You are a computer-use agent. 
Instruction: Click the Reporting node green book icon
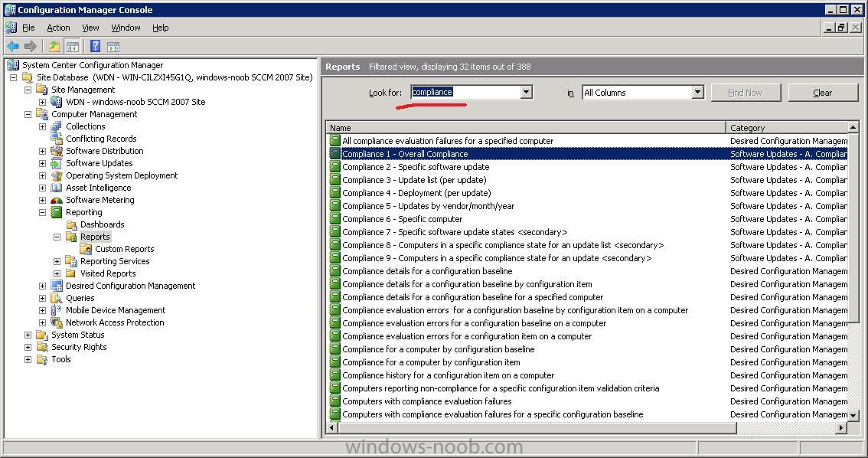coord(57,212)
